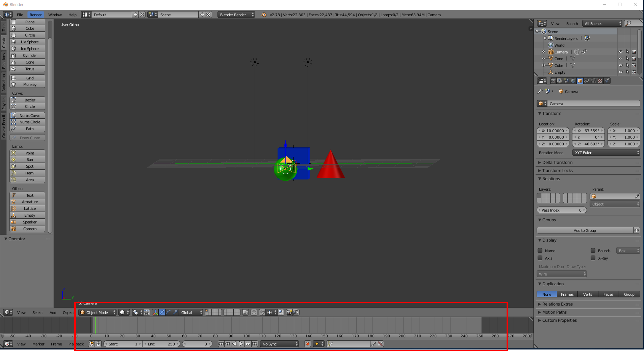The image size is (644, 351).
Task: Click the lock camera and layers icon
Action: [x=245, y=312]
